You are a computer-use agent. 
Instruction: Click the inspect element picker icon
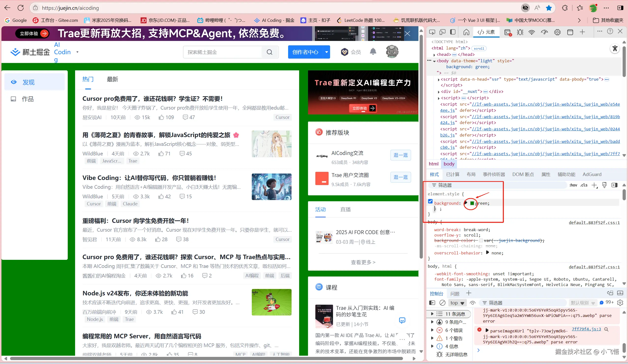point(432,32)
